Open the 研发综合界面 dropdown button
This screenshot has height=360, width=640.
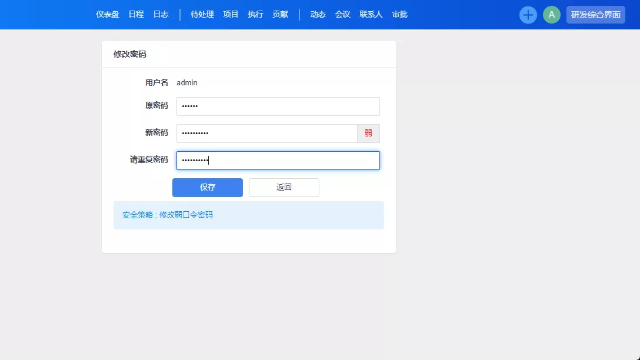click(x=595, y=15)
